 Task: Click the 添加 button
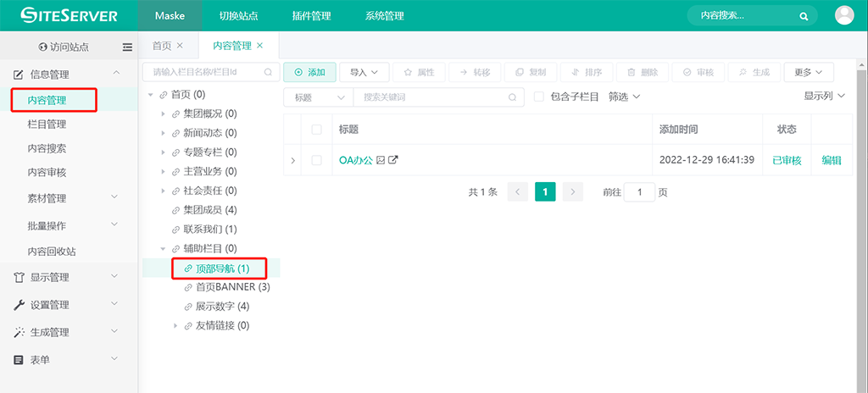pyautogui.click(x=309, y=73)
